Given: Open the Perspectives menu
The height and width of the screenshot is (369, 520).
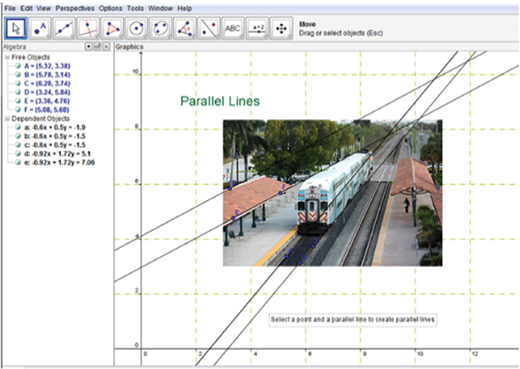Looking at the screenshot, I should click(75, 8).
